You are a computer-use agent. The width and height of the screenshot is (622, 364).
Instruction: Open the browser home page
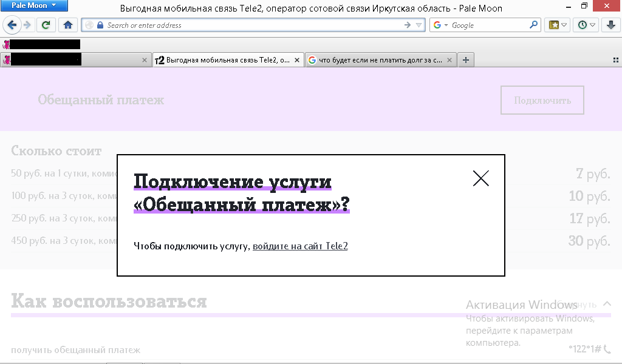(68, 25)
